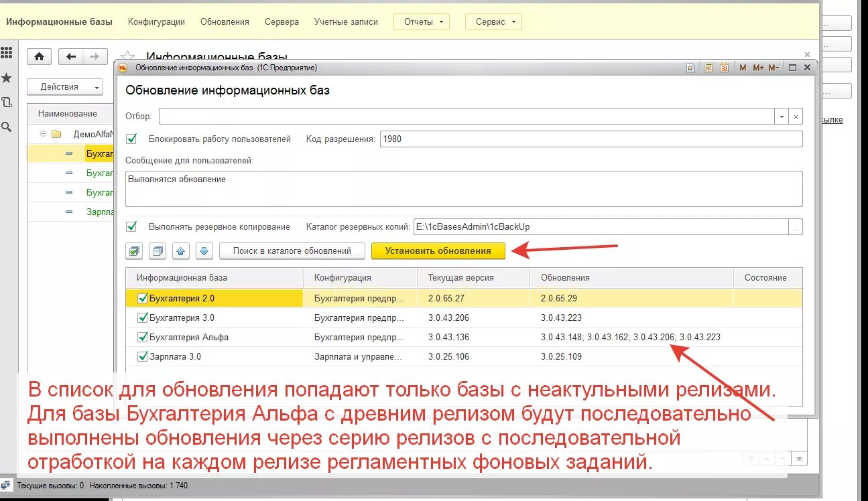
Task: Toggle Выполнять резервное копирование checkbox
Action: click(x=132, y=226)
